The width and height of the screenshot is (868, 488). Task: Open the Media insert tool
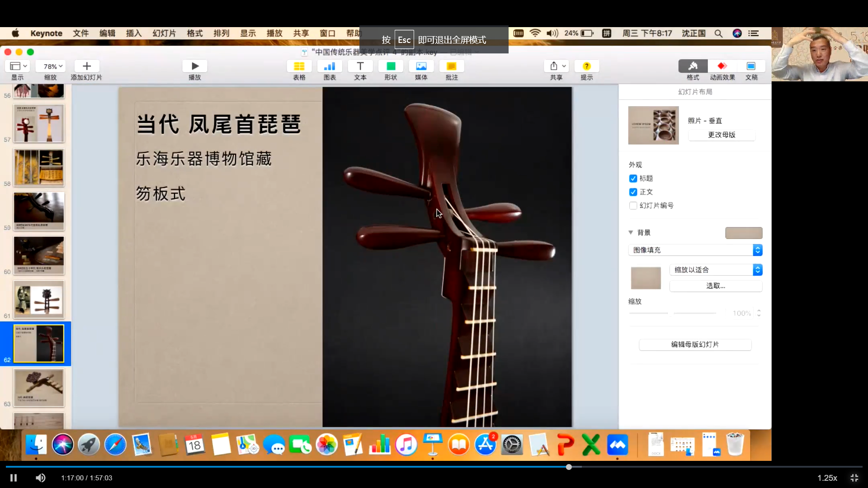421,66
